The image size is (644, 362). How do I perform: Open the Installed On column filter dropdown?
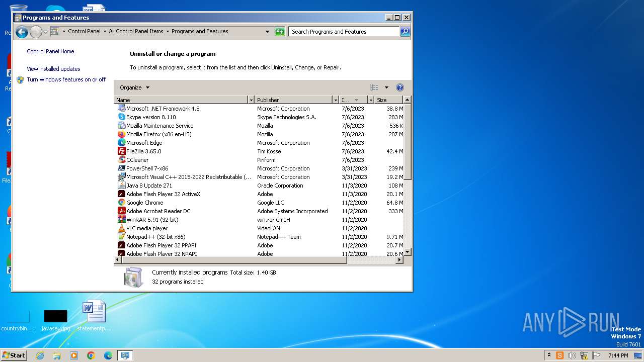371,100
